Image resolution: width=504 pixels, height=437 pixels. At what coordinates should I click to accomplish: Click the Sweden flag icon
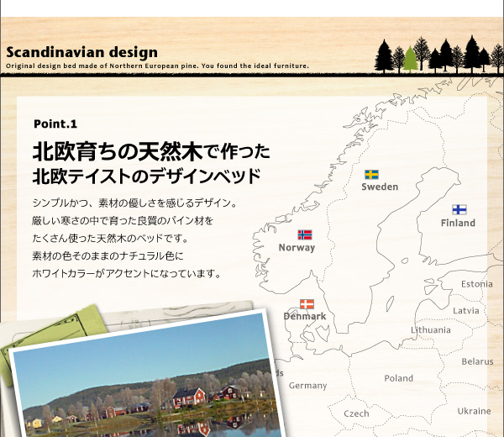[x=371, y=174]
